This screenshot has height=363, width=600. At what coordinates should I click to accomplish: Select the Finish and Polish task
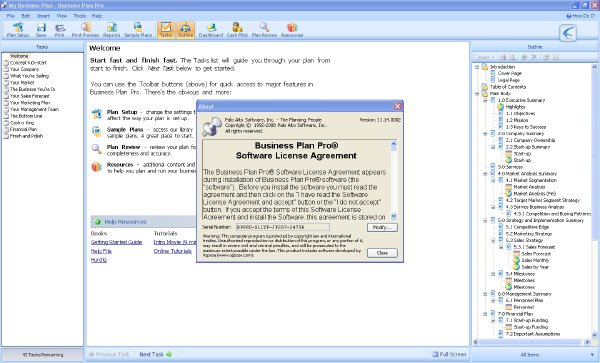pos(26,136)
